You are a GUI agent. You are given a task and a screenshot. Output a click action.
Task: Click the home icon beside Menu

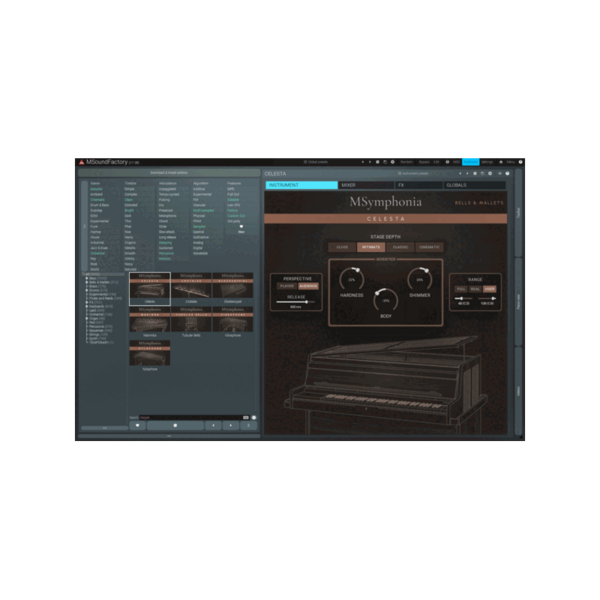[x=501, y=162]
